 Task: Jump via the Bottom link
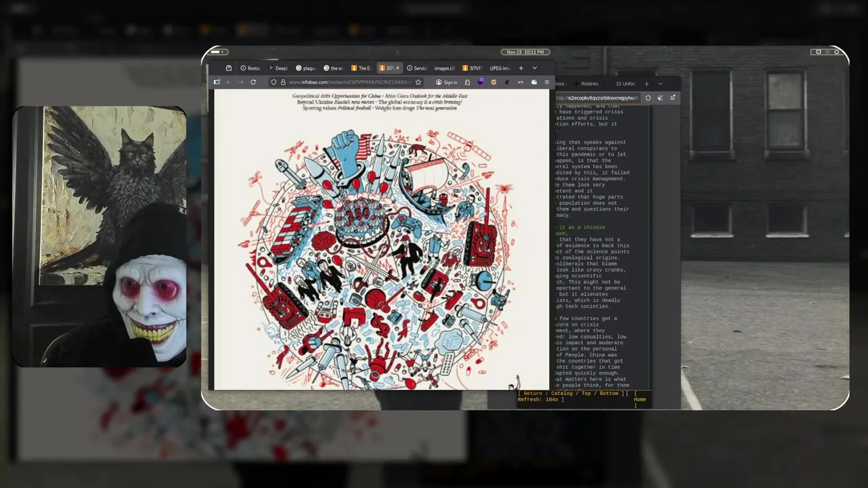[x=609, y=393]
